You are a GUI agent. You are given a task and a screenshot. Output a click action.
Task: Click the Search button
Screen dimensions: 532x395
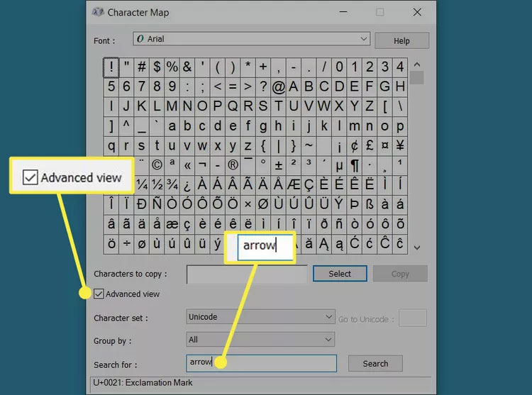(375, 364)
